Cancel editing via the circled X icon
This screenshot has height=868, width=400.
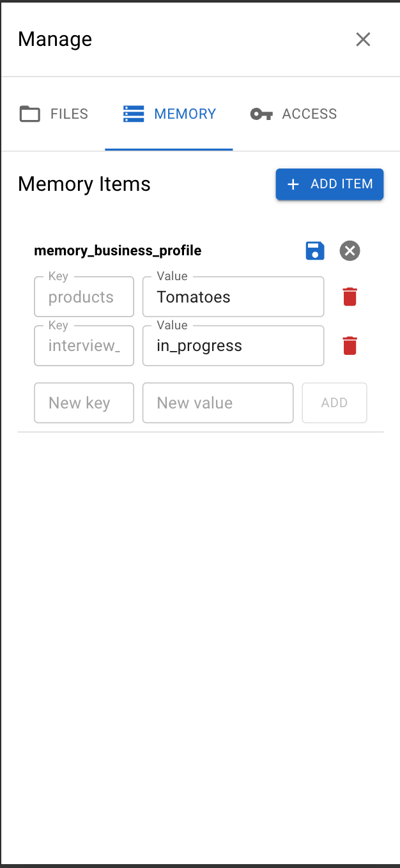(350, 251)
